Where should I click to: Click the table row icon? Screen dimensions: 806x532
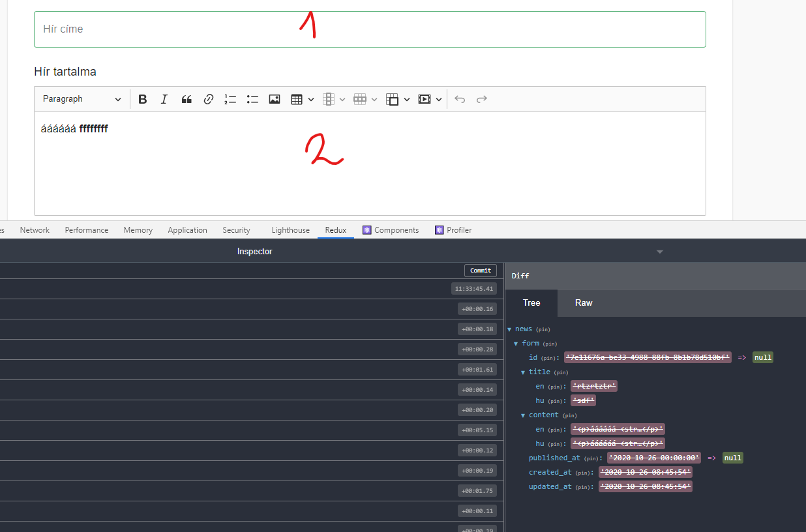[x=360, y=99]
